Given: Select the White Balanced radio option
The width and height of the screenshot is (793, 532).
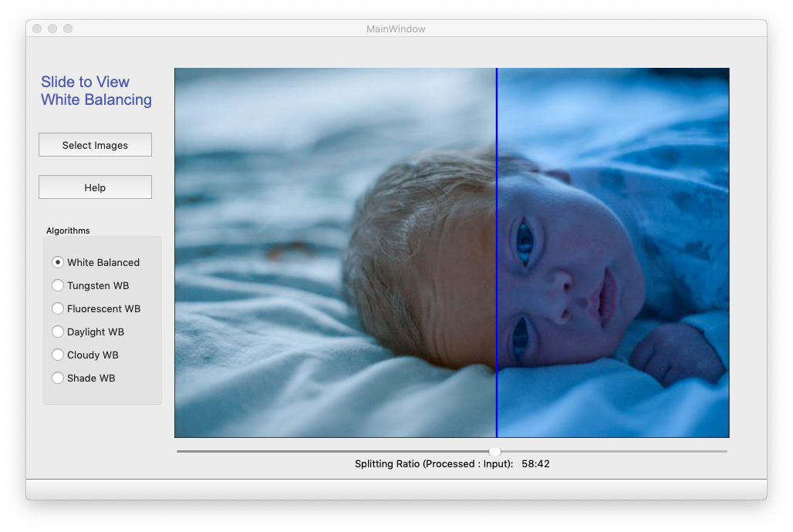Looking at the screenshot, I should [96, 262].
